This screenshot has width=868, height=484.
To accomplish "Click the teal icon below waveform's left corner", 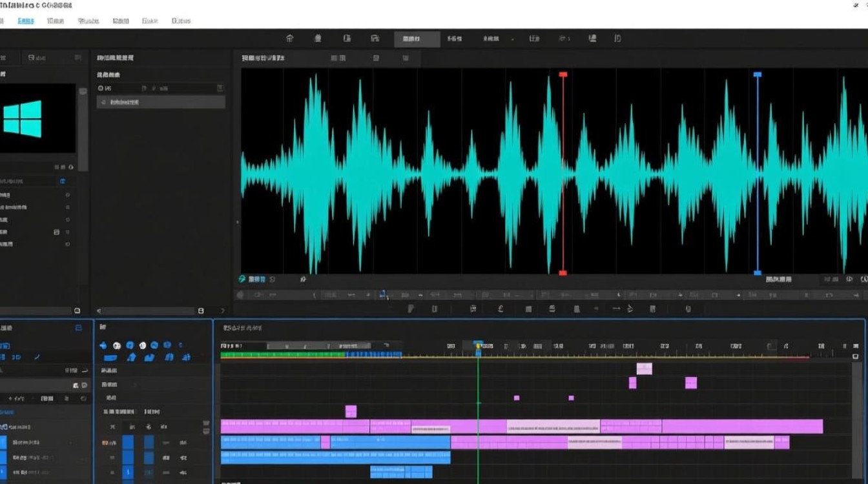I will (x=242, y=279).
